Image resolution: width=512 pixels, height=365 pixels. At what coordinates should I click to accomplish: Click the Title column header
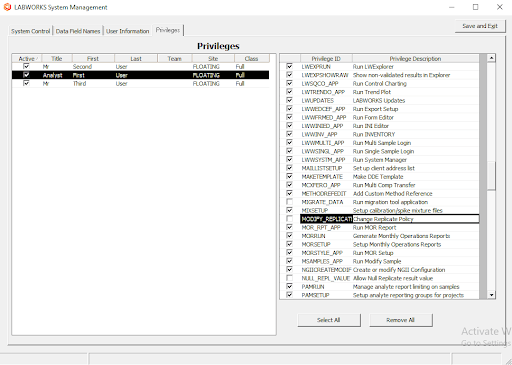coord(57,59)
